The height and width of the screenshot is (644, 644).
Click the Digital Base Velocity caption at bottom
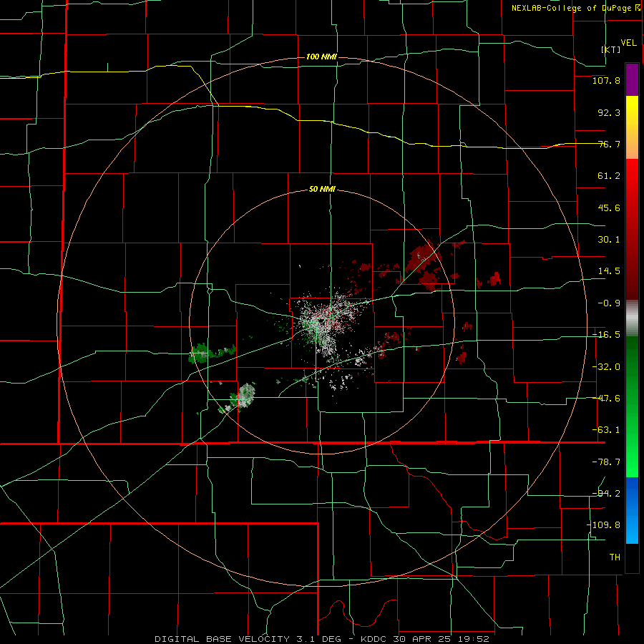pos(321,639)
